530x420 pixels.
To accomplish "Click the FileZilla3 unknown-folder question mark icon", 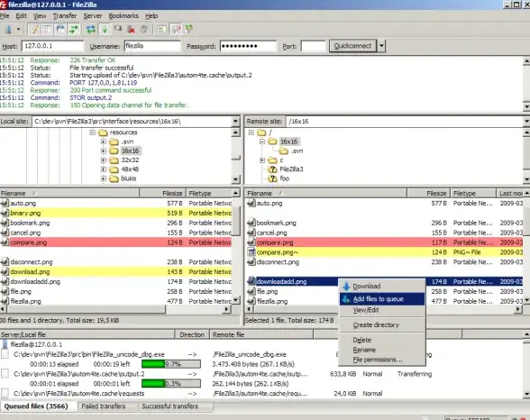I will click(x=272, y=169).
